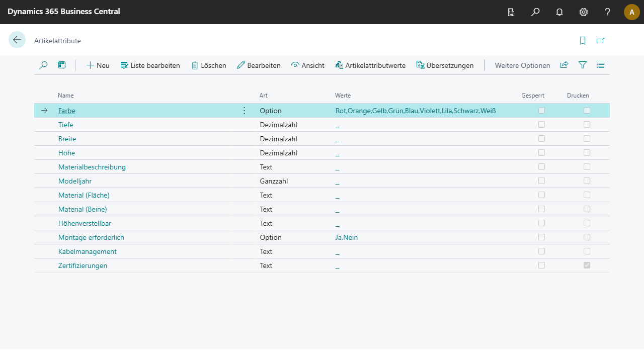
Task: Click the Name column header
Action: click(66, 96)
